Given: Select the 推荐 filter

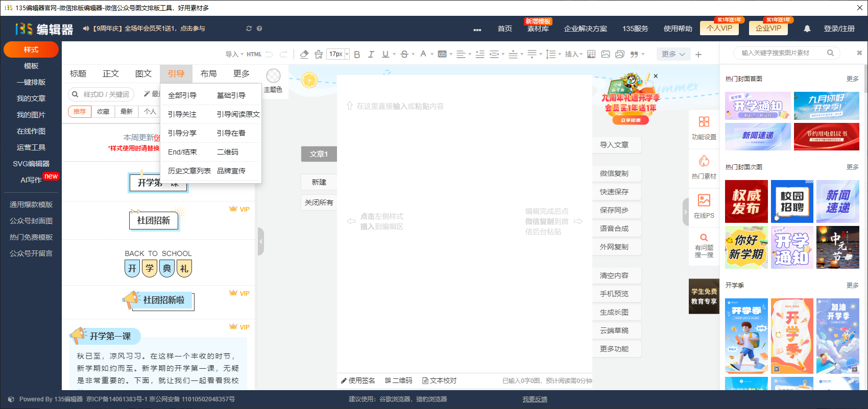Looking at the screenshot, I should [80, 112].
